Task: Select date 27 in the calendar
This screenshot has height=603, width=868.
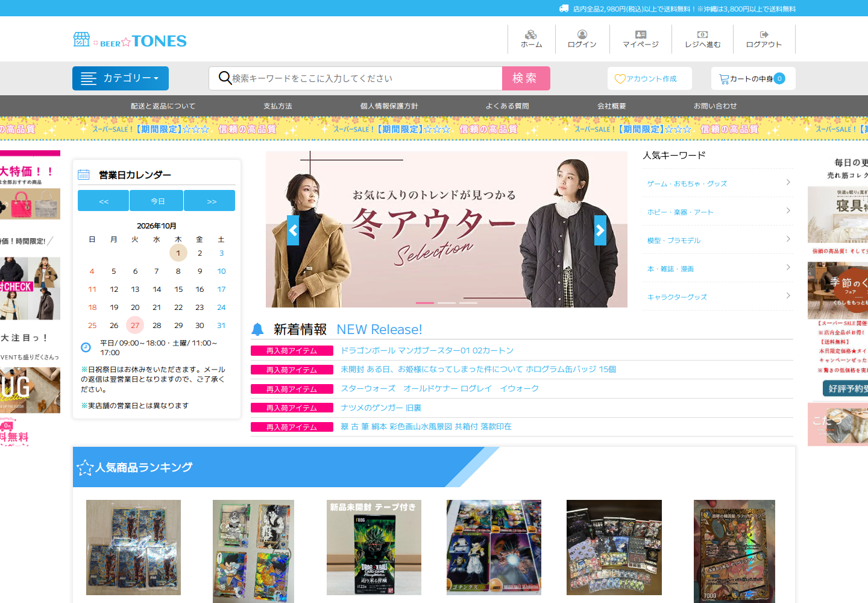Action: [x=135, y=326]
